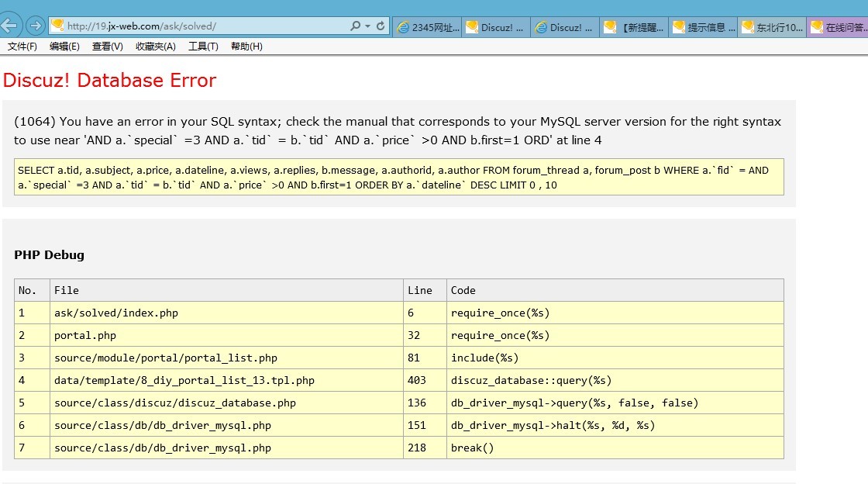The width and height of the screenshot is (868, 484).
Task: Click require_once(%s) in row 2
Action: (615, 335)
